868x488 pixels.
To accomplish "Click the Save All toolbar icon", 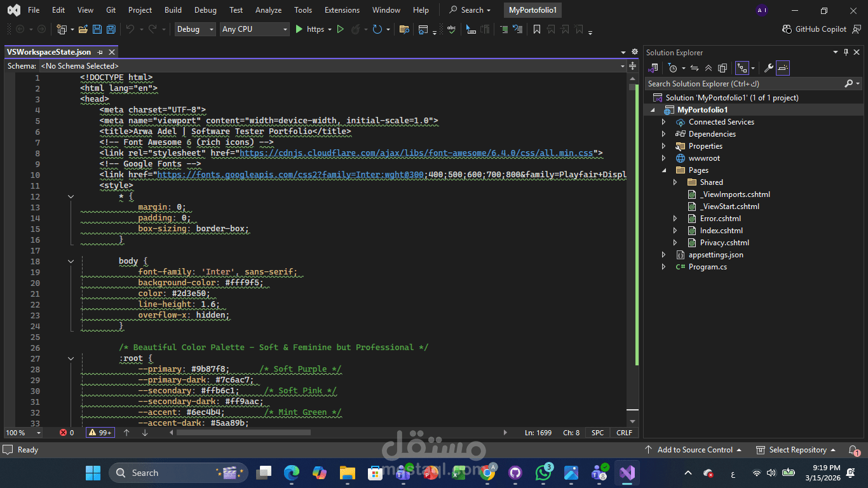I will 111,29.
